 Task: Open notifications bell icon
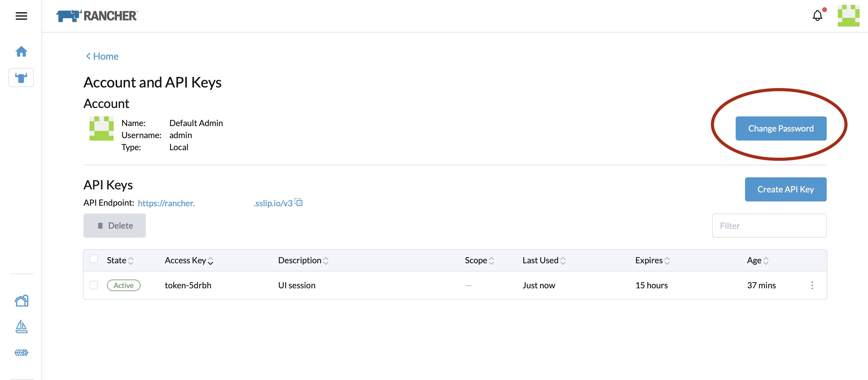coord(817,15)
